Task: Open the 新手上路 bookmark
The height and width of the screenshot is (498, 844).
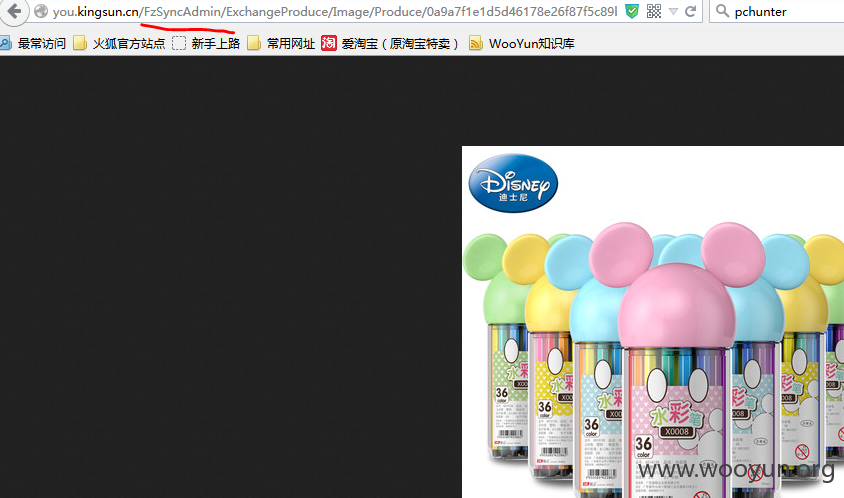Action: click(206, 43)
